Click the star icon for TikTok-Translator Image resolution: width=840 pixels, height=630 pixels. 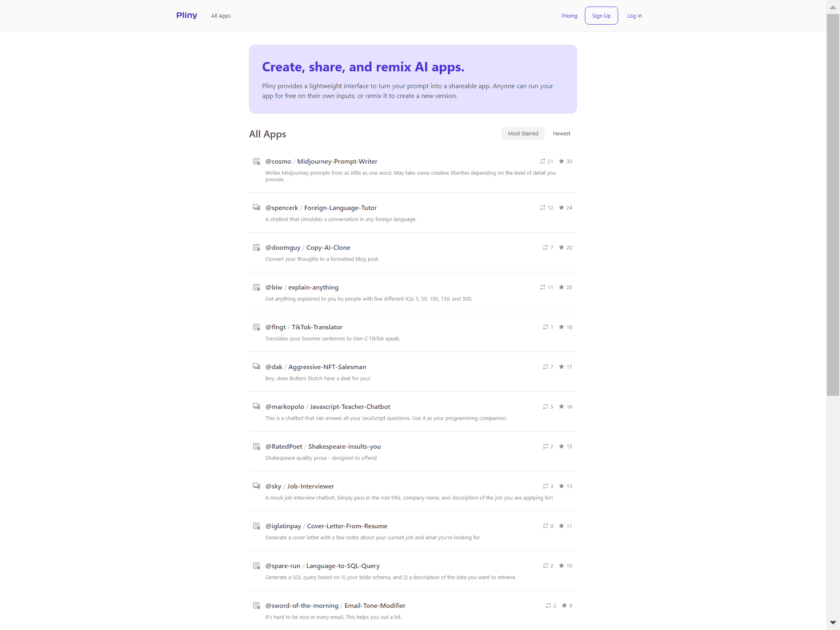coord(562,327)
